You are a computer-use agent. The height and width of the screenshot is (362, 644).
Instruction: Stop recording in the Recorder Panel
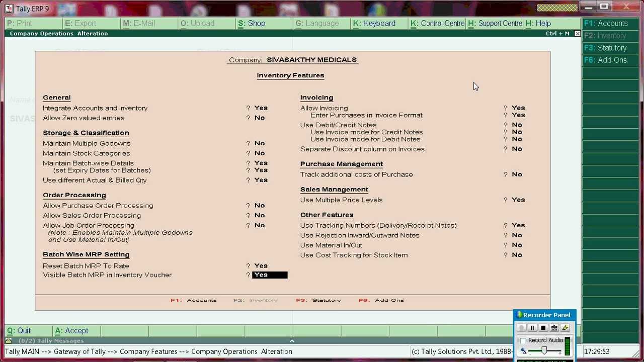(543, 328)
